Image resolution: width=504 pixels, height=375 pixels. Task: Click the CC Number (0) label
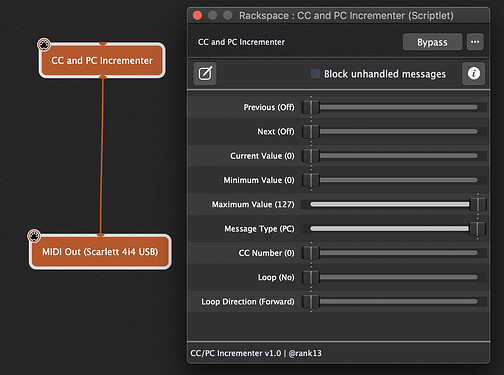(x=267, y=253)
